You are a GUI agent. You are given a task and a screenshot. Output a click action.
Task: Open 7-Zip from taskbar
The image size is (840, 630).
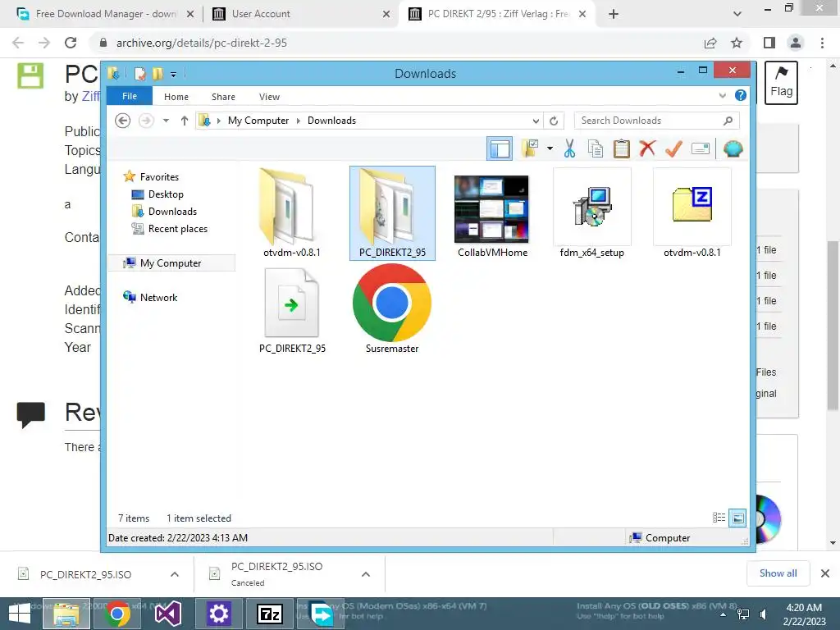click(x=269, y=614)
